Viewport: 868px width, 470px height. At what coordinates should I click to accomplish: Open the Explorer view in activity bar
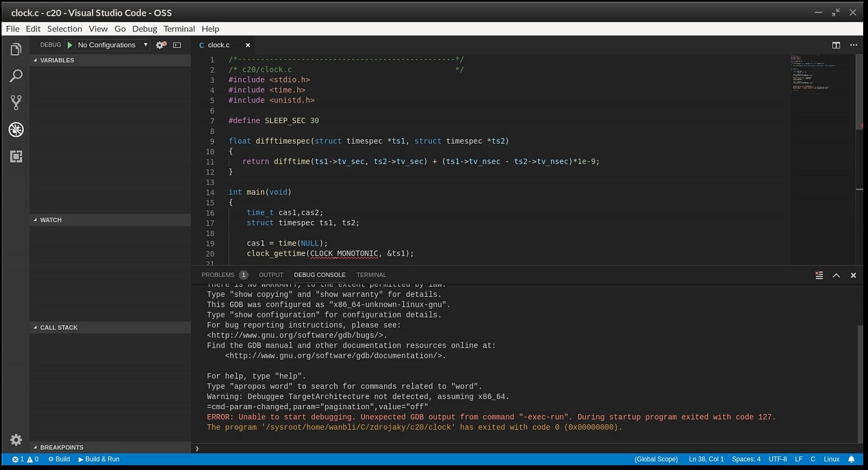click(16, 49)
